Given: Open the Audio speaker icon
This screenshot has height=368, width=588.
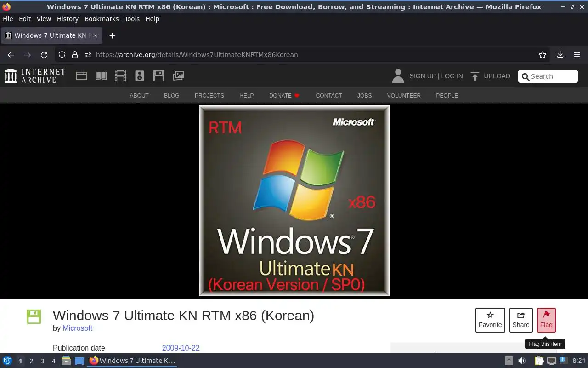Looking at the screenshot, I should pos(140,76).
